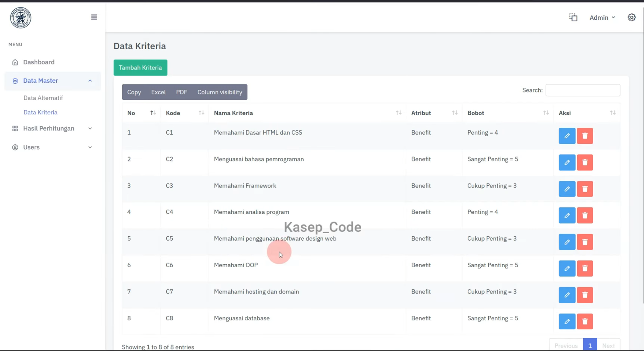Export the table to Excel
This screenshot has width=644, height=351.
158,92
